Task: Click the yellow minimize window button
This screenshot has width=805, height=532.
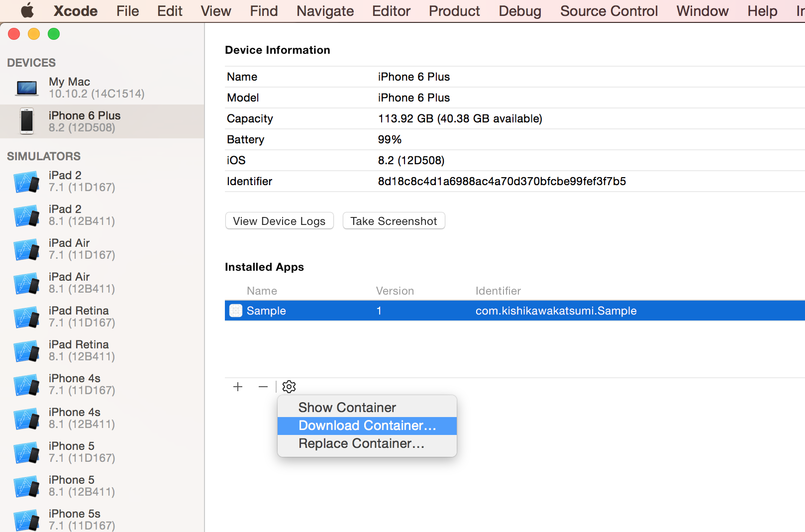Action: point(34,34)
